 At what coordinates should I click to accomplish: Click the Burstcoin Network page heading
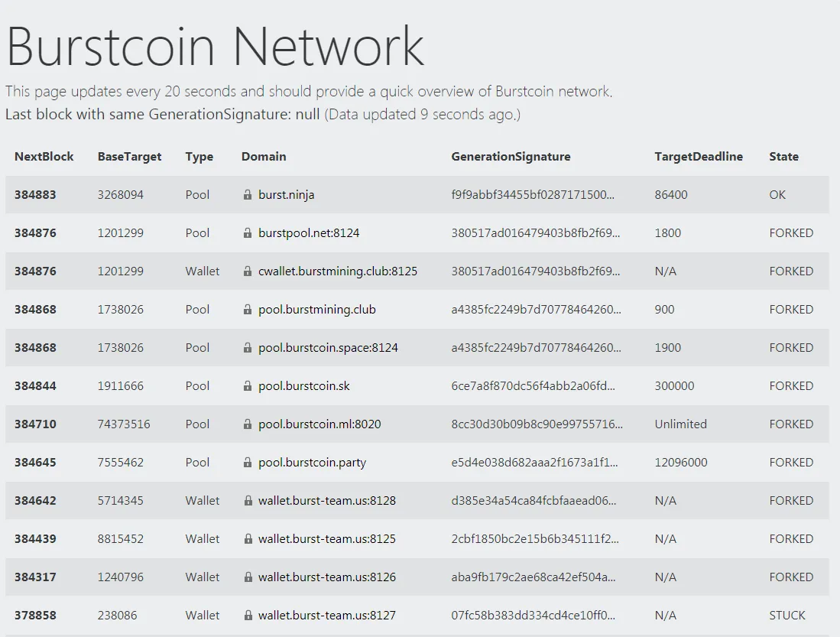(216, 47)
